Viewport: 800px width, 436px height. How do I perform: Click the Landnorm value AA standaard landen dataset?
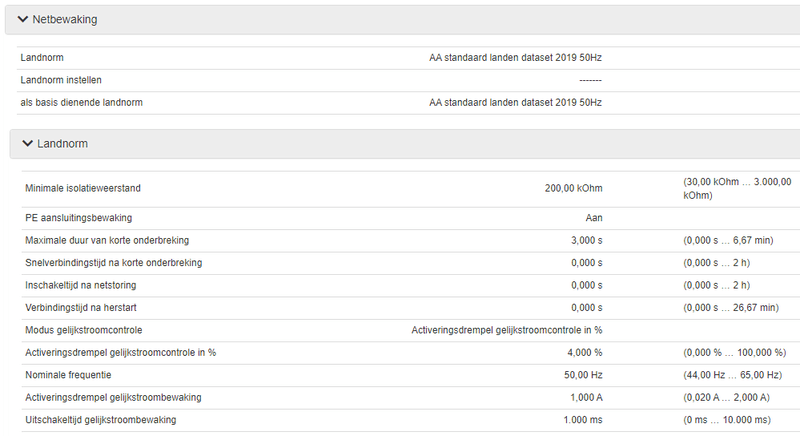coord(515,57)
